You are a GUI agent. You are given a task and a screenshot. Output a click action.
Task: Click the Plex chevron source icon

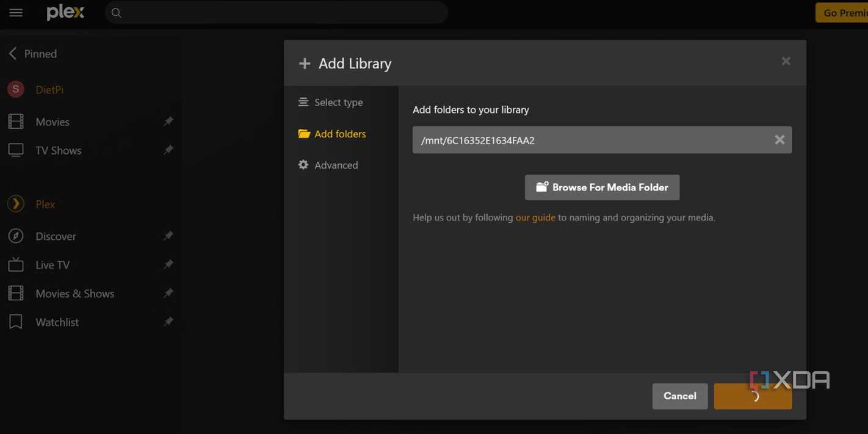pyautogui.click(x=16, y=204)
